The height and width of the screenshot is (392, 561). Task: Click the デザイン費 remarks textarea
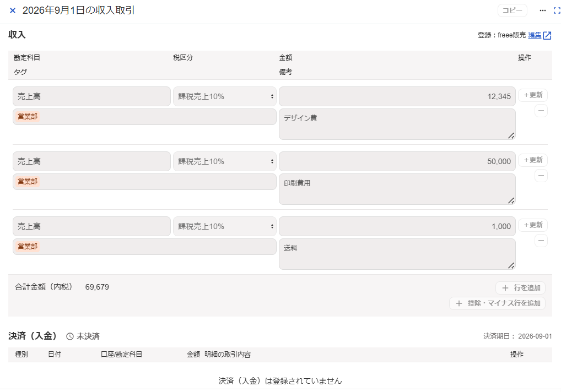[x=397, y=124]
